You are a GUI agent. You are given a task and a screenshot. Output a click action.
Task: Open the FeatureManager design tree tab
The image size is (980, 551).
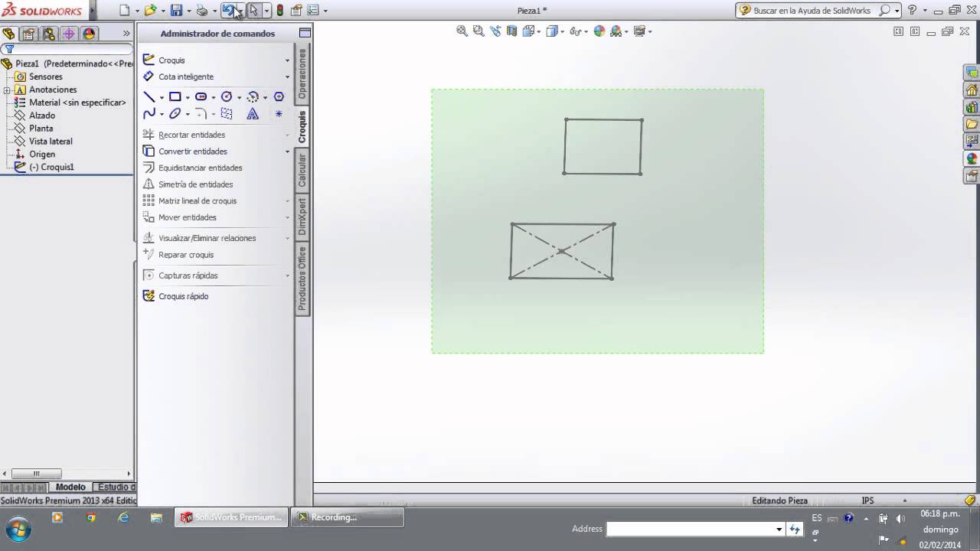[8, 34]
